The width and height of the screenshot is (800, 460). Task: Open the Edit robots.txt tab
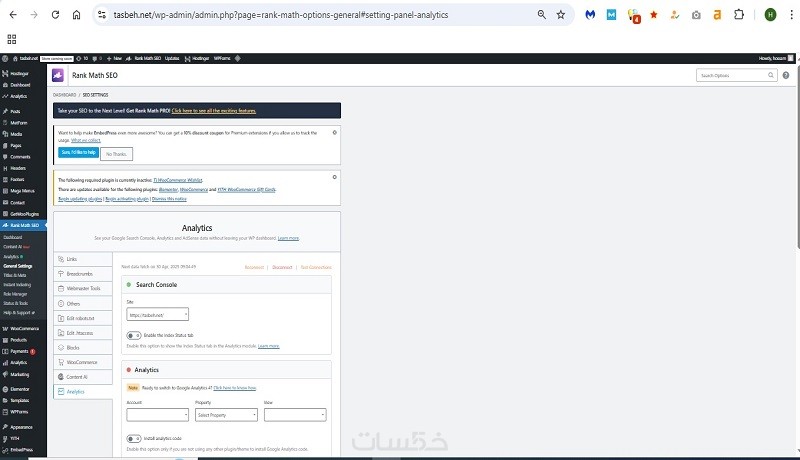tap(83, 318)
